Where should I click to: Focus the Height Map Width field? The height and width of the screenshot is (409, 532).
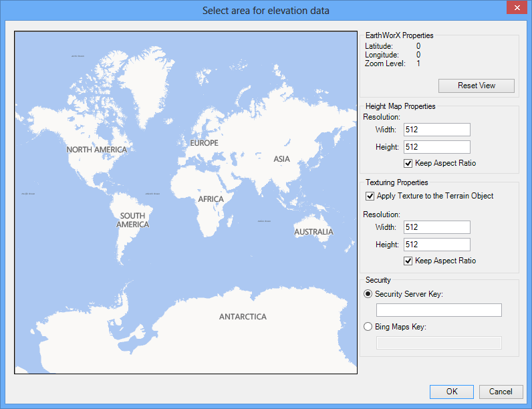[437, 130]
